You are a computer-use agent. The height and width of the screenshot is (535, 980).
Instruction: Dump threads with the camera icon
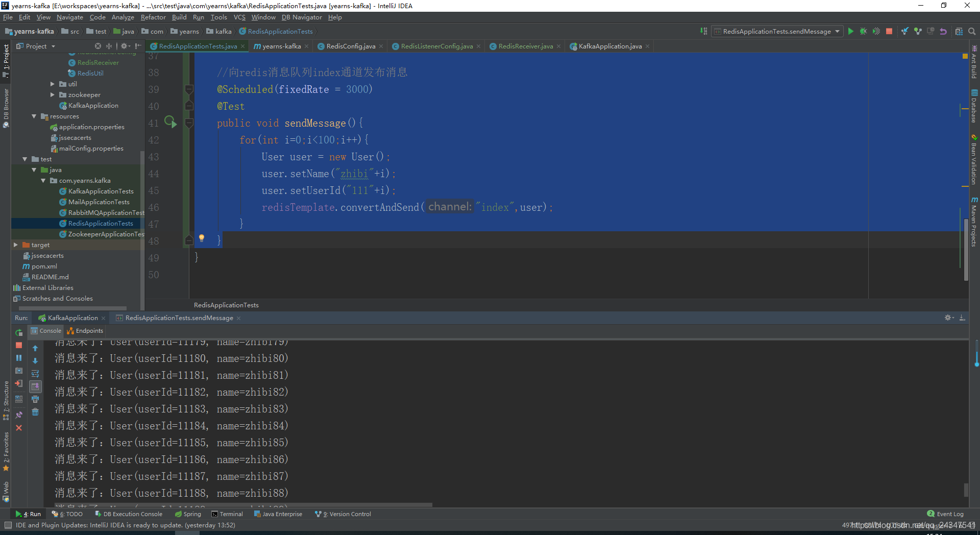(19, 371)
